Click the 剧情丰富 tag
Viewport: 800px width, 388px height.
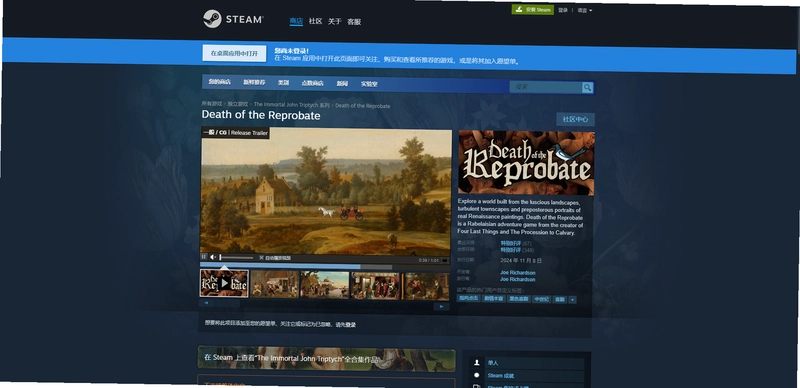click(494, 298)
